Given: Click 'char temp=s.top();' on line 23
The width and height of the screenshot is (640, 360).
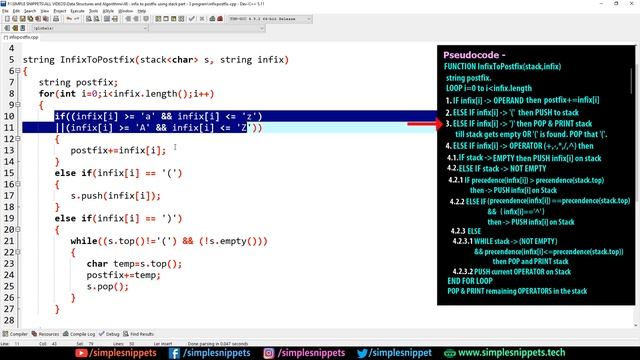Looking at the screenshot, I should click(134, 264).
